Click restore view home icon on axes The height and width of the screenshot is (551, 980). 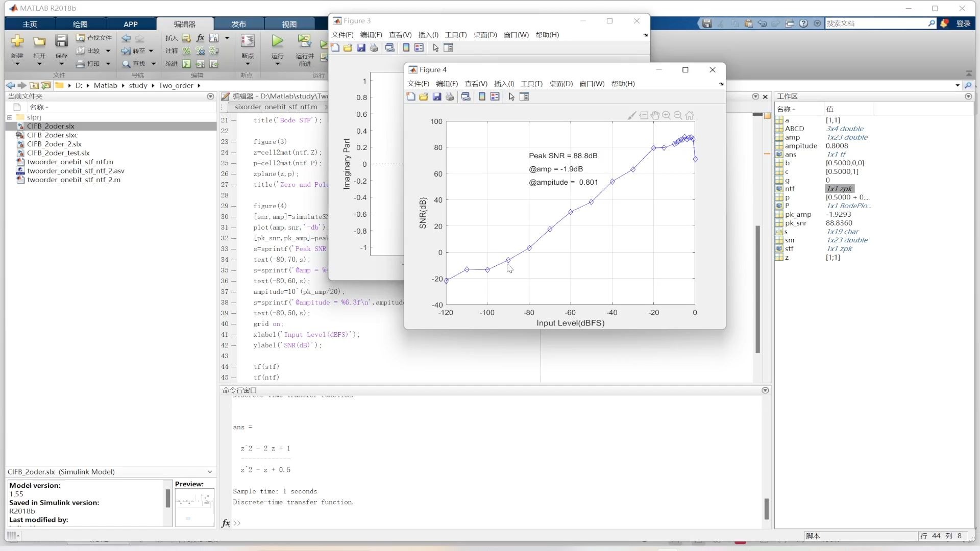coord(690,116)
